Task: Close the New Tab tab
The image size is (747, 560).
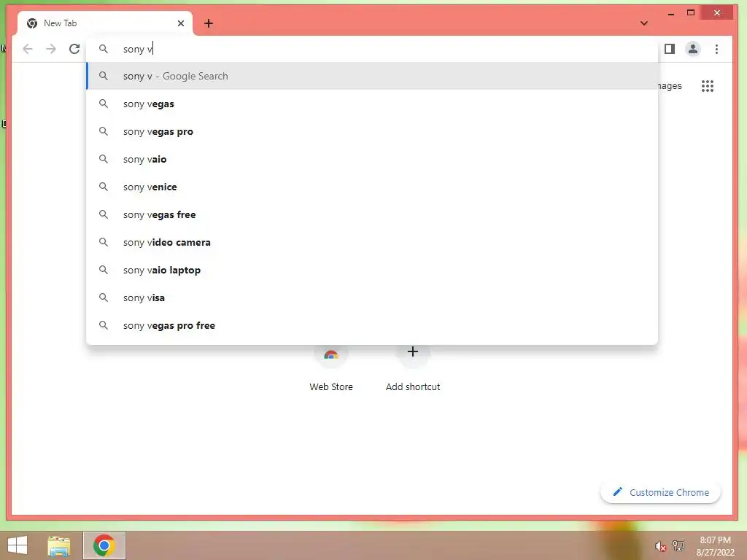Action: tap(181, 23)
